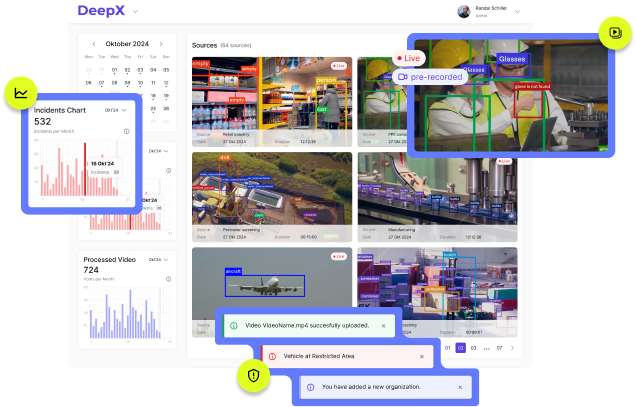Expand the dropdown next to DeepX logo
This screenshot has width=636, height=407.
pos(135,12)
